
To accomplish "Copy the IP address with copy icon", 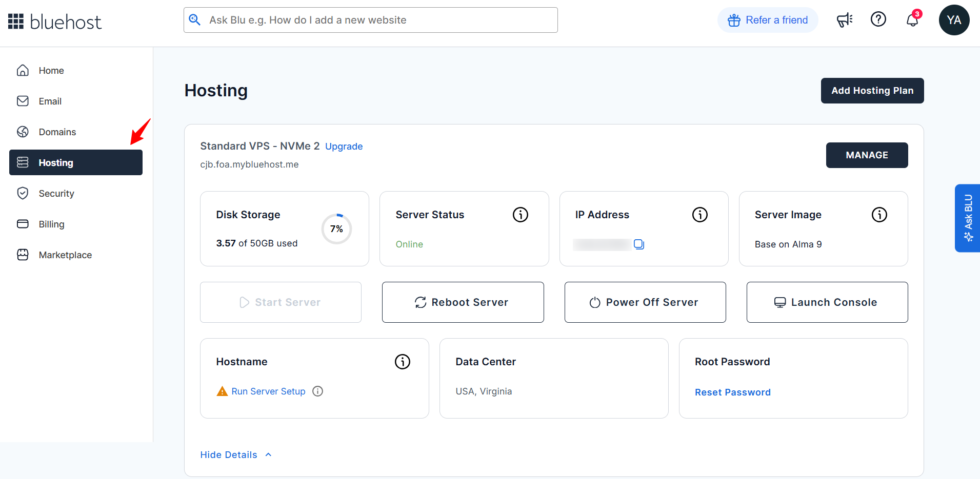I will point(639,244).
